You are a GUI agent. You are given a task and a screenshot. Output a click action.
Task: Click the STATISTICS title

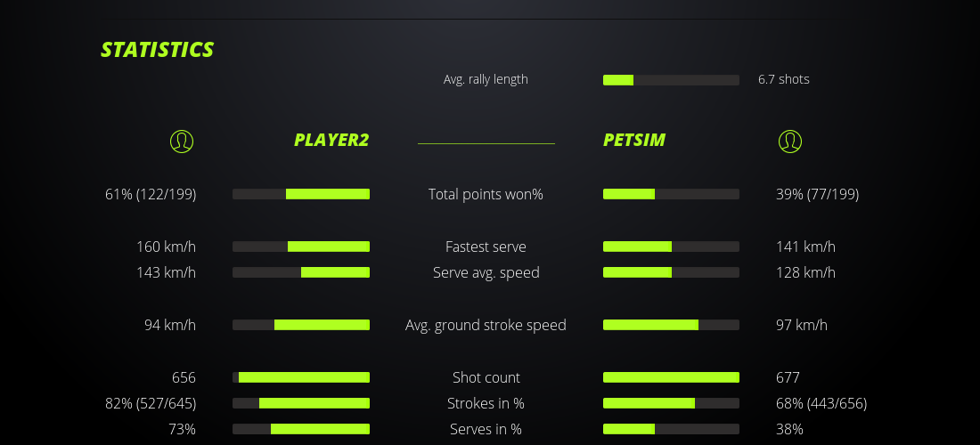point(158,50)
